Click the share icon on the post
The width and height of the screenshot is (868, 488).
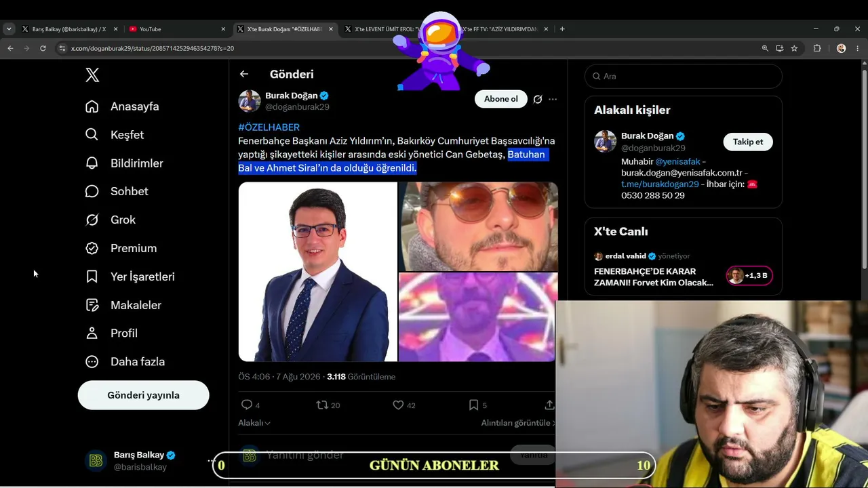tap(549, 405)
